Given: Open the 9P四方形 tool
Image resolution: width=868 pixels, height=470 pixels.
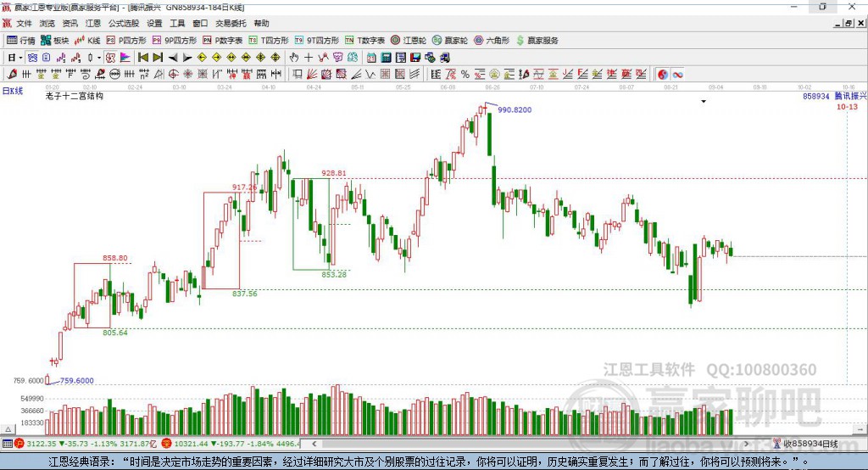Looking at the screenshot, I should [175, 41].
